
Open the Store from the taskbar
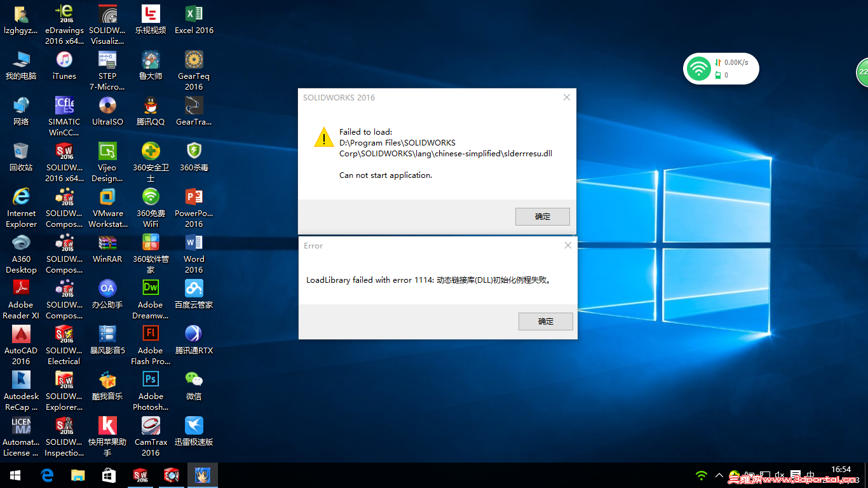(109, 475)
